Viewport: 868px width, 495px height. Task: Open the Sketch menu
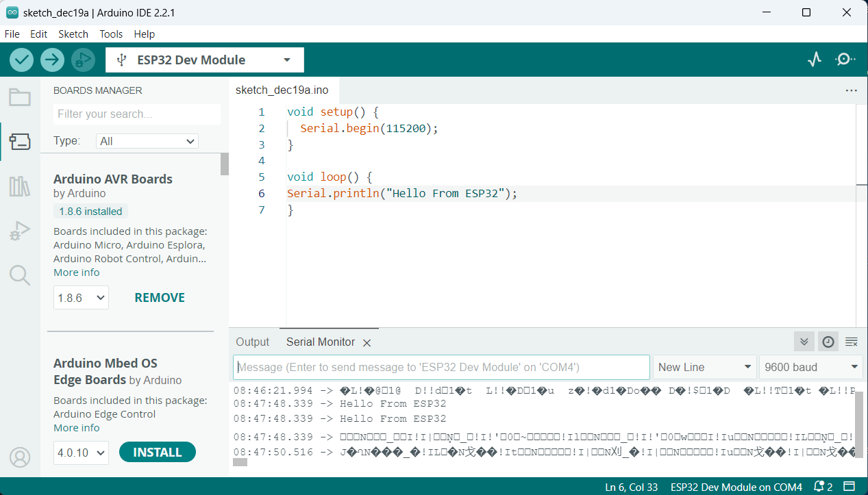(x=73, y=34)
